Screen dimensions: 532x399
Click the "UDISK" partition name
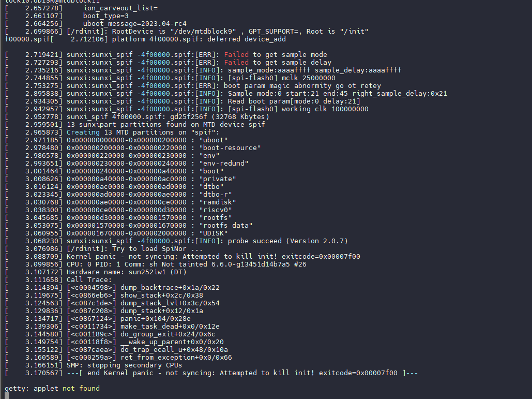[214, 233]
